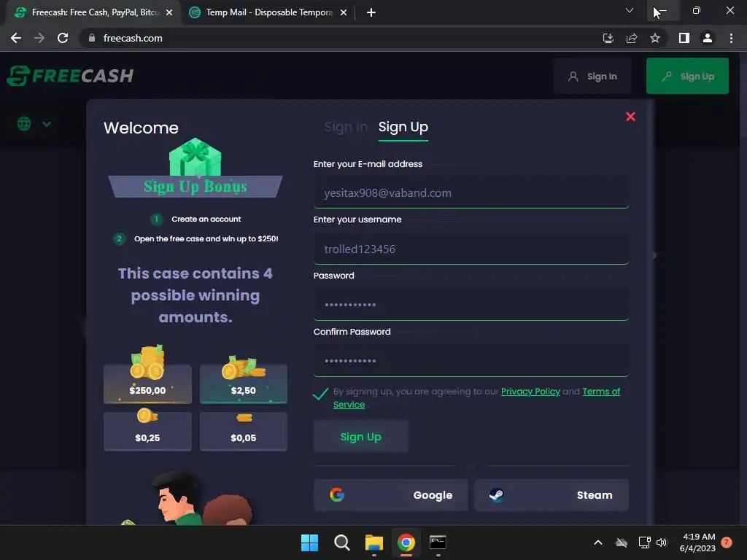This screenshot has height=560, width=747.
Task: Sign up with Google button
Action: click(x=391, y=495)
